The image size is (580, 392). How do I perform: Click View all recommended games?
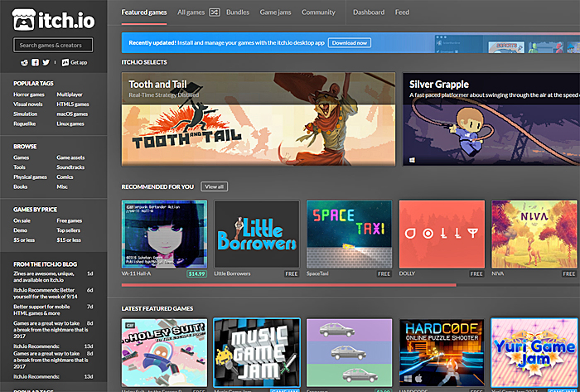click(x=214, y=186)
